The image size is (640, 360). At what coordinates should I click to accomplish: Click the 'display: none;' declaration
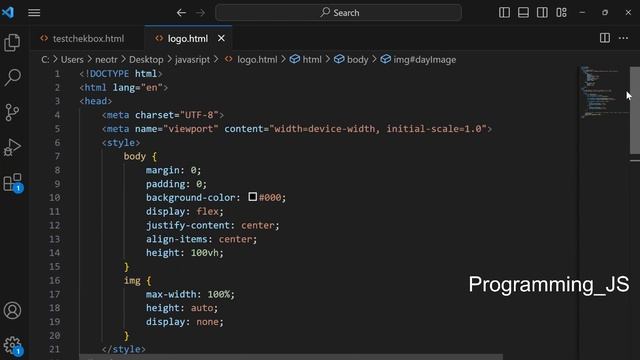pyautogui.click(x=185, y=322)
